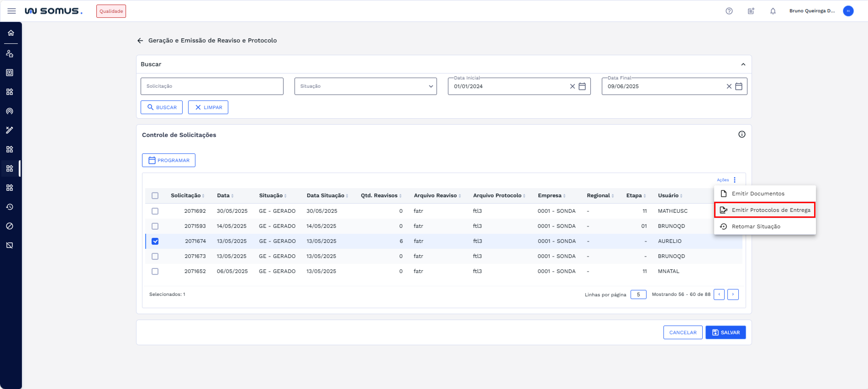The height and width of the screenshot is (389, 868).
Task: Click the home icon in sidebar
Action: point(11,33)
